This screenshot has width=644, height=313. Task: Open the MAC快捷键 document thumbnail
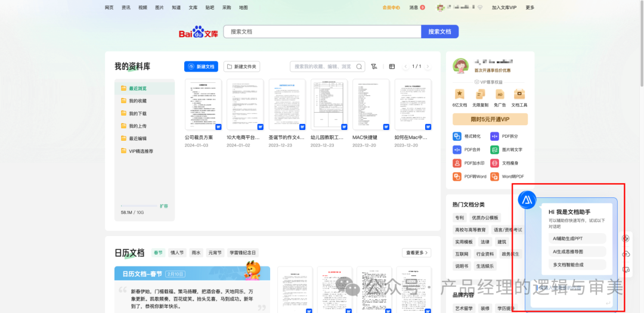point(371,105)
